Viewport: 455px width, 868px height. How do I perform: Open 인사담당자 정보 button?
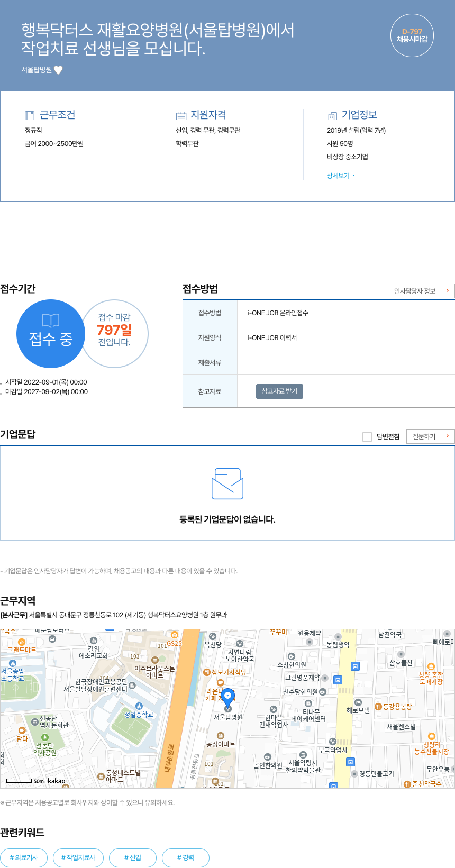click(x=421, y=291)
